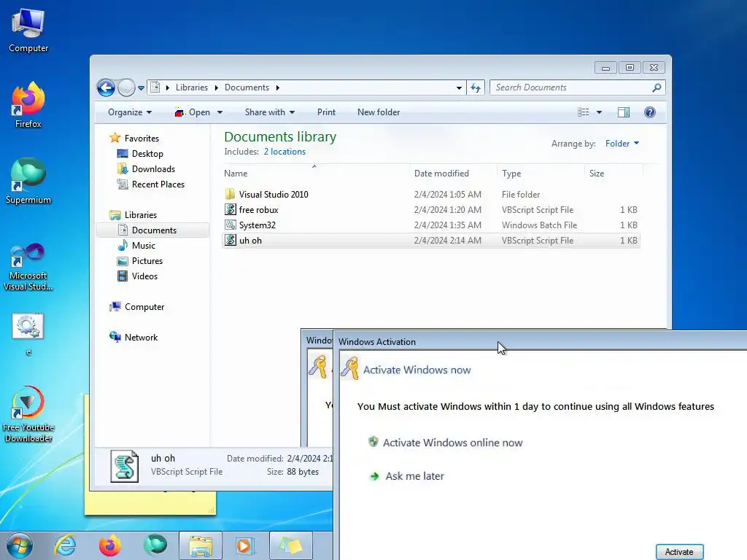The image size is (747, 560).
Task: Open Firefox from the taskbar
Action: point(109,545)
